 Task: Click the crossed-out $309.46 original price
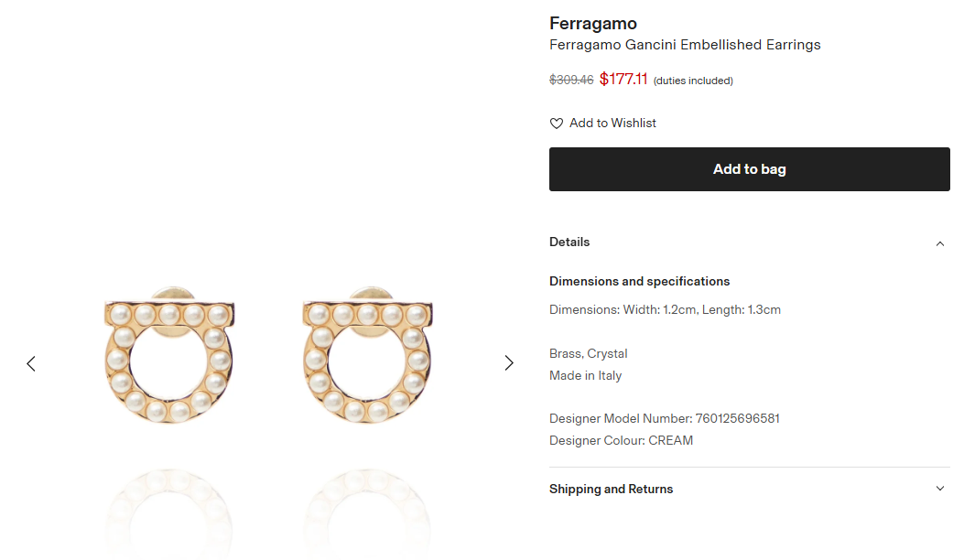571,81
